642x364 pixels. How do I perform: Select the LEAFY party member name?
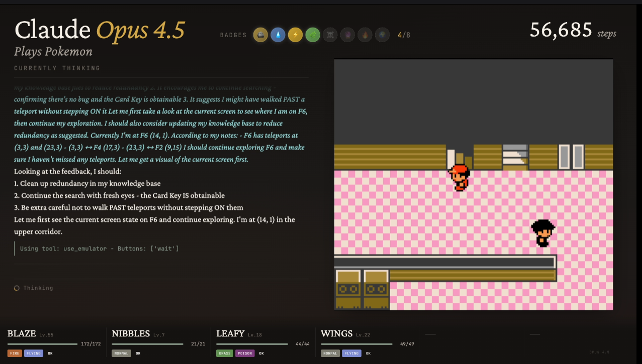(x=230, y=334)
